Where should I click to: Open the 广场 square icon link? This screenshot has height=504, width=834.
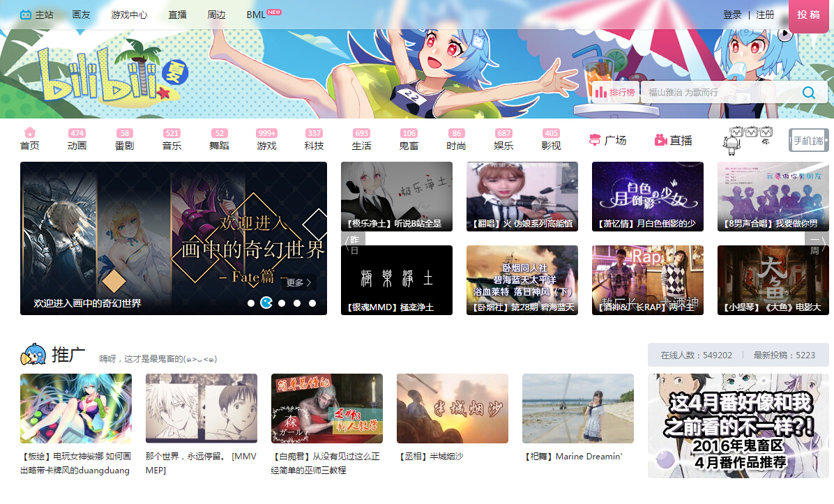click(x=607, y=140)
